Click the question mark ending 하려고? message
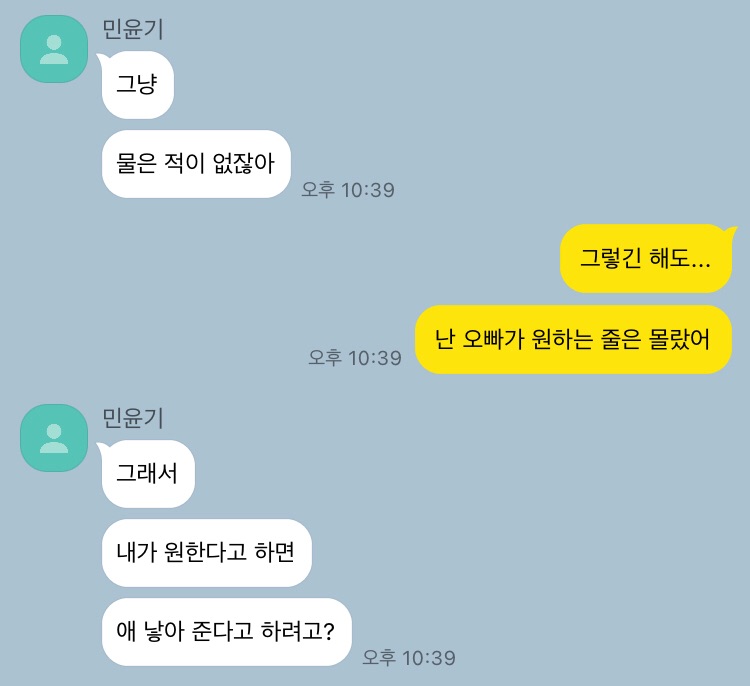 pyautogui.click(x=329, y=631)
